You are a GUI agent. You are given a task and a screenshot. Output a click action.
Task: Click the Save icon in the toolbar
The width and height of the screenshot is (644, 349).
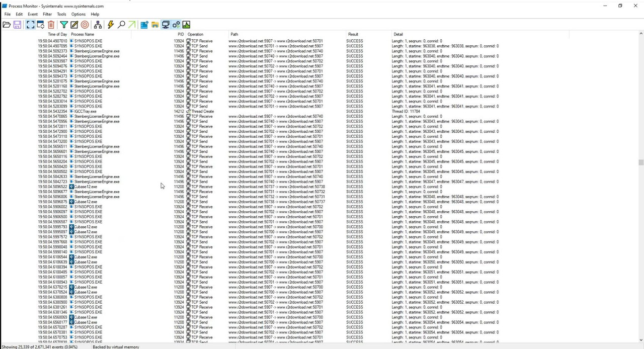coord(17,25)
